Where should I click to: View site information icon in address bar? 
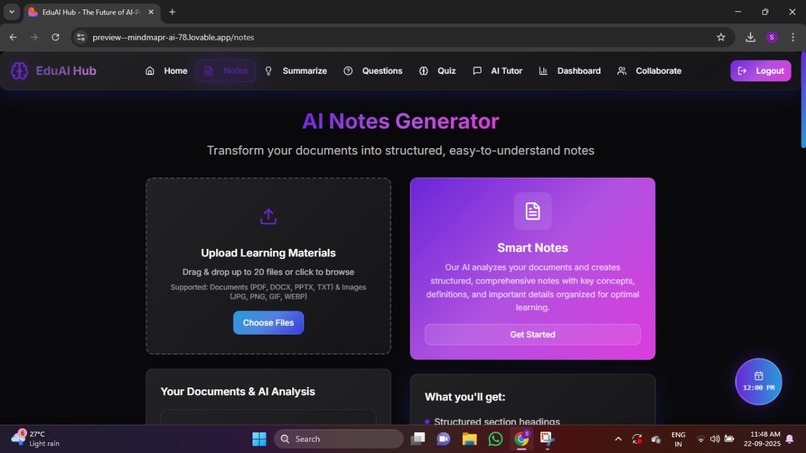pyautogui.click(x=81, y=37)
